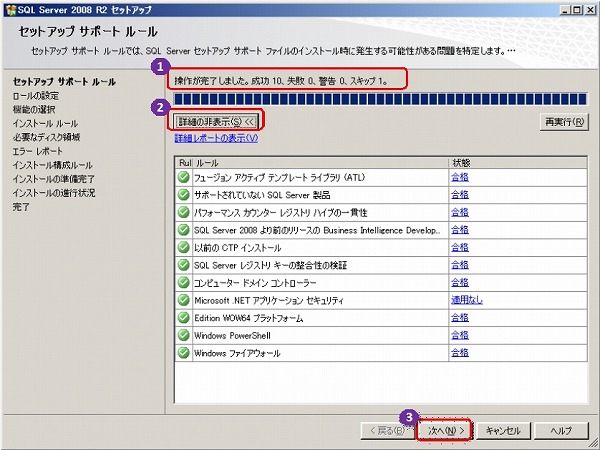
Task: Select インストールの進行状況 step in sidebar
Action: point(54,193)
